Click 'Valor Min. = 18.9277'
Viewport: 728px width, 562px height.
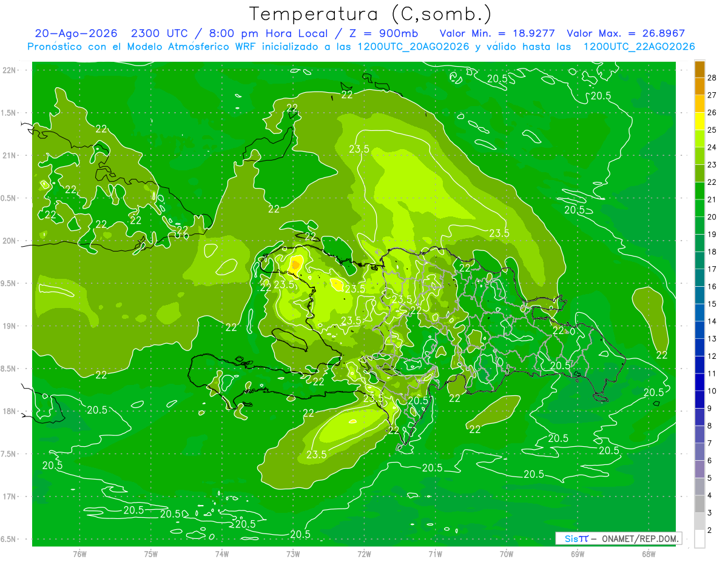pyautogui.click(x=497, y=34)
